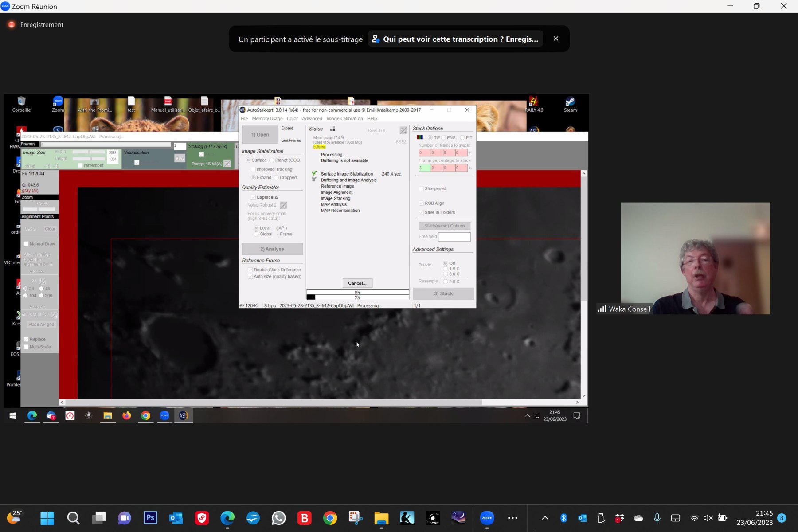Select the Cropped radio option
The height and width of the screenshot is (532, 798).
click(276, 178)
